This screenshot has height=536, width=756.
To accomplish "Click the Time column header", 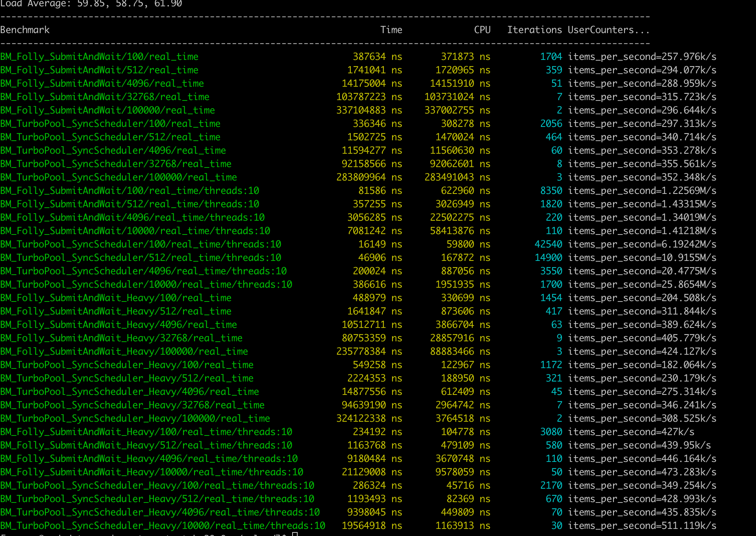I will tap(391, 30).
